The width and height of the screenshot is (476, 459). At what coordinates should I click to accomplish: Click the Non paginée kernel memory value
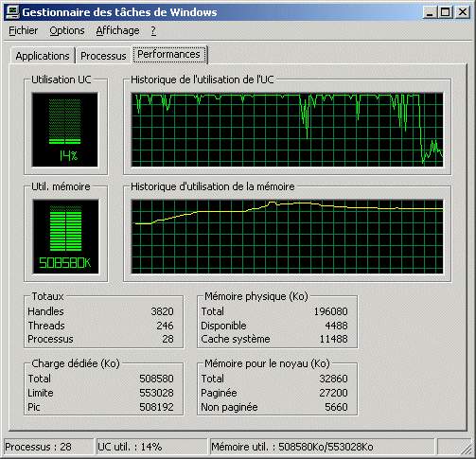(336, 407)
